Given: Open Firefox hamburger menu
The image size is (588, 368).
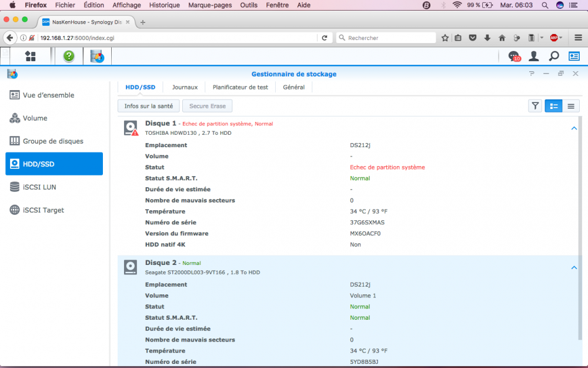Looking at the screenshot, I should click(578, 38).
